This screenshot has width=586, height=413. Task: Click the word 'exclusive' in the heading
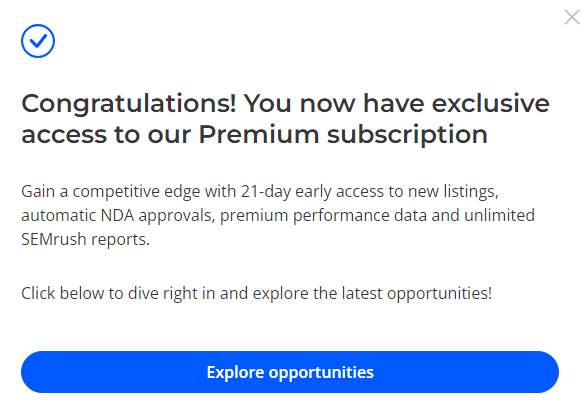click(491, 103)
